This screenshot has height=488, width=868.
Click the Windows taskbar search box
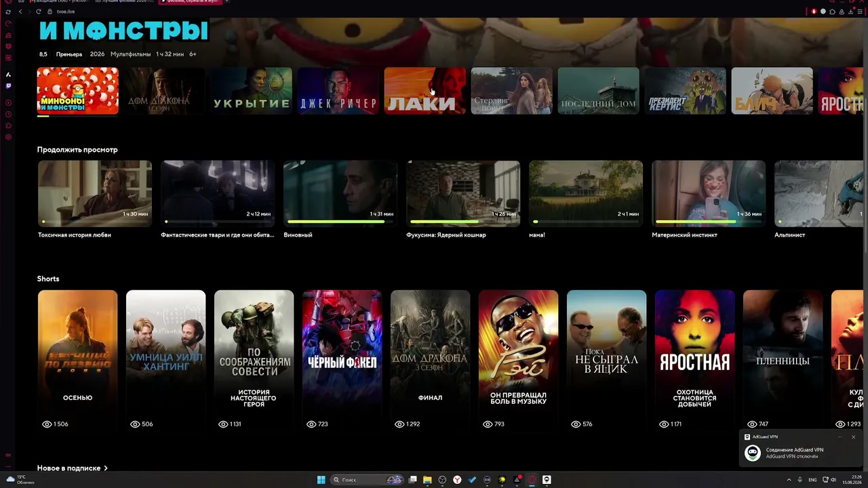click(366, 480)
